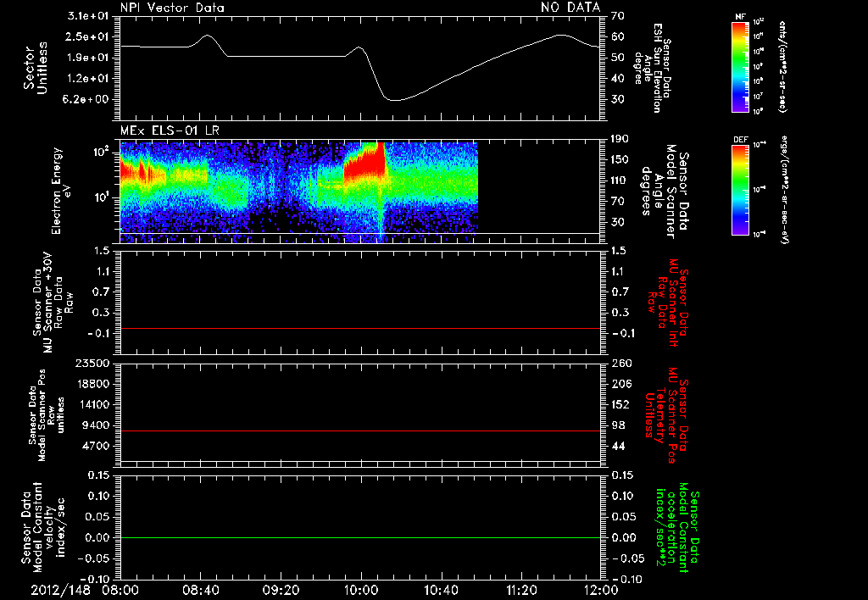This screenshot has height=600, width=868.
Task: Click the "11:20" time tick label
Action: [x=521, y=590]
